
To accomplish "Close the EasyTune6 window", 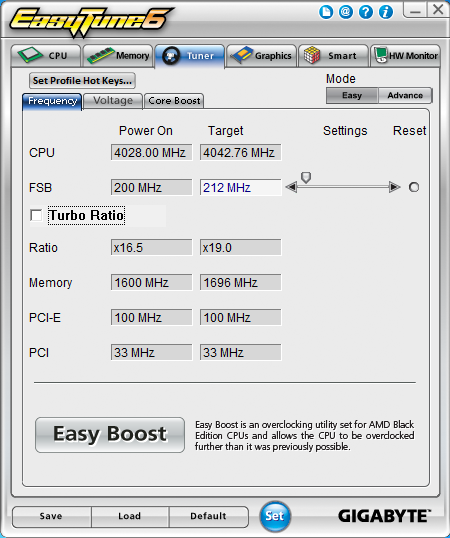I will point(438,10).
